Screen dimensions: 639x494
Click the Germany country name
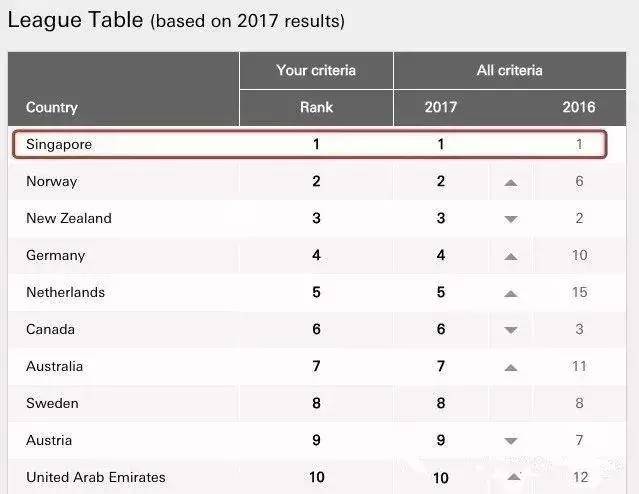click(x=55, y=256)
